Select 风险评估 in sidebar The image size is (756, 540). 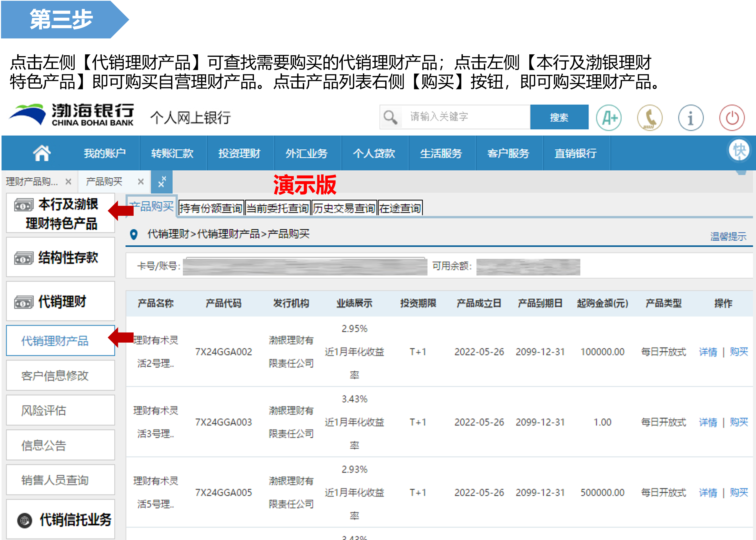tap(61, 411)
